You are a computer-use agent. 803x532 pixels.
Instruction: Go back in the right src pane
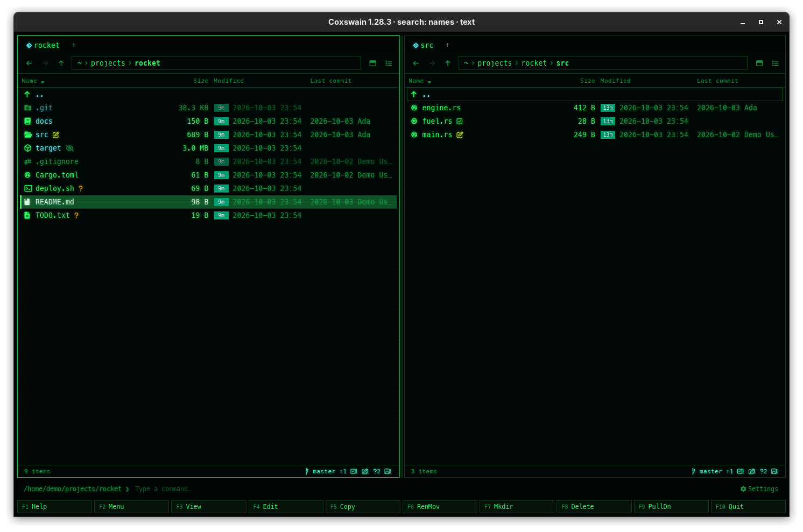click(416, 63)
